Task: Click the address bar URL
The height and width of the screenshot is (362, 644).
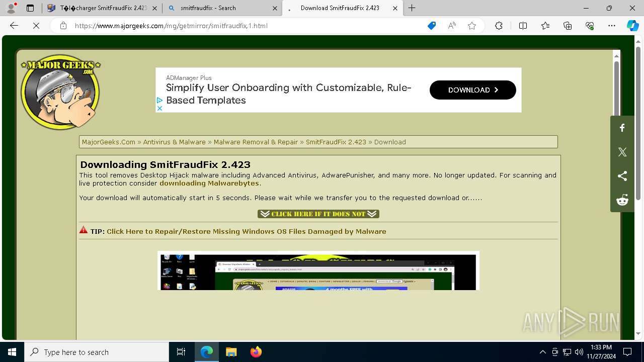Action: pos(171,26)
